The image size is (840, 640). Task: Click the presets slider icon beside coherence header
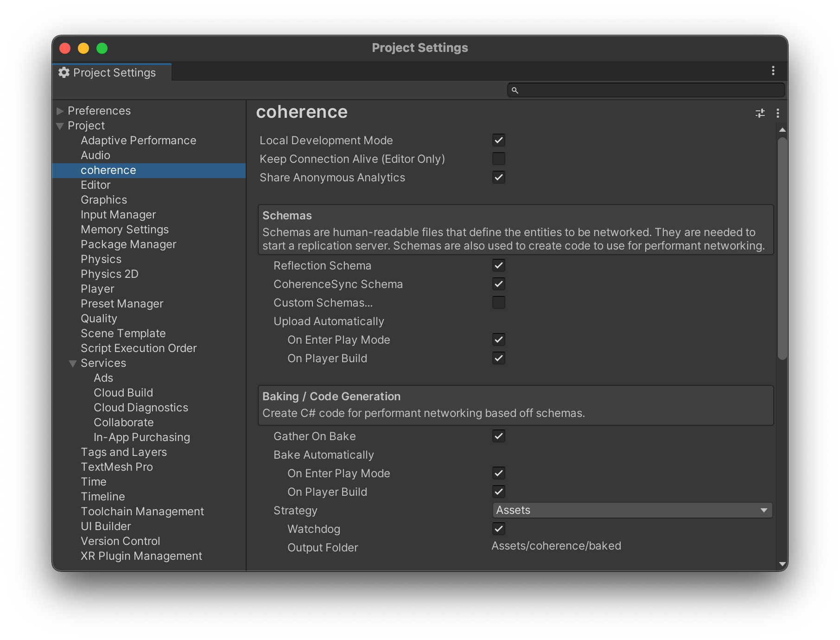click(760, 113)
